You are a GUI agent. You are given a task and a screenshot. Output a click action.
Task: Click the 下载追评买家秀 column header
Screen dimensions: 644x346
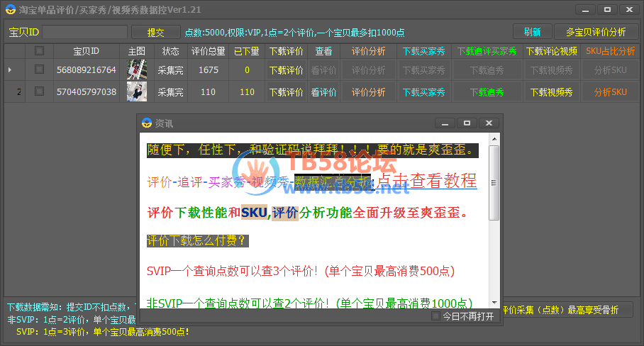487,51
